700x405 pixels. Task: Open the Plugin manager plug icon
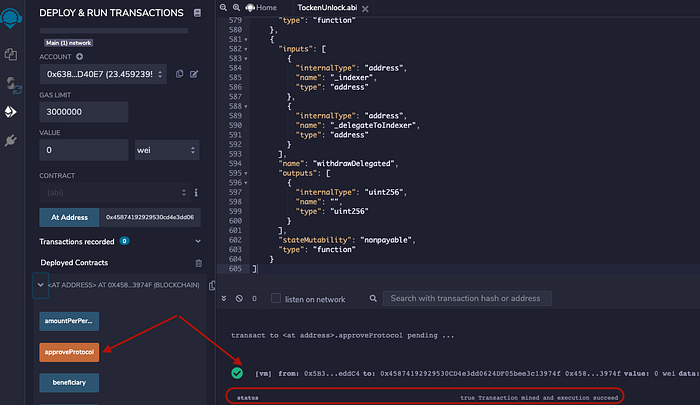11,140
